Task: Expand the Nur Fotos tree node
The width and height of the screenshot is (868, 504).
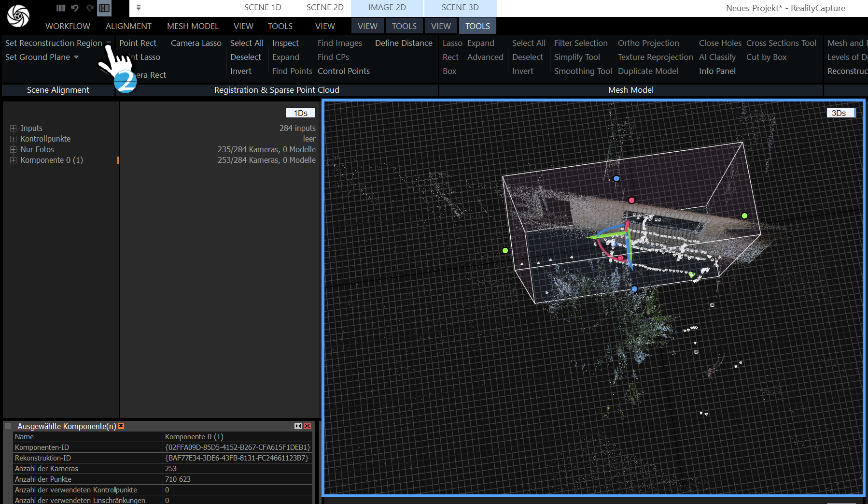Action: click(13, 149)
